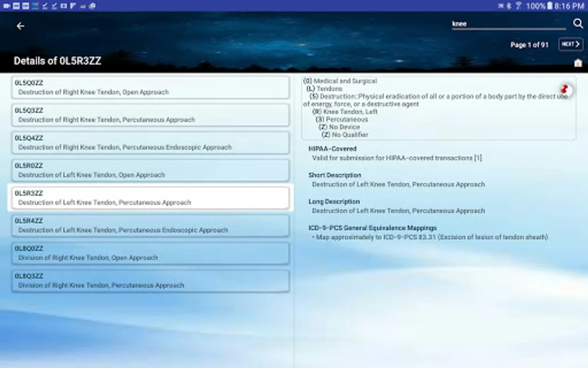Click the 'HIPAA-Covered' heading
588x368 pixels.
point(332,149)
